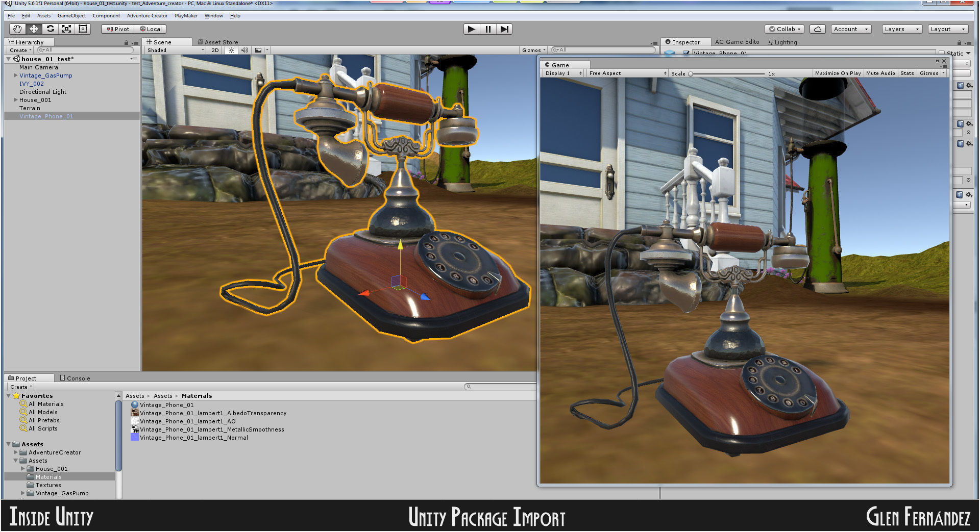Open the Layout dropdown
This screenshot has width=980, height=532.
[948, 29]
